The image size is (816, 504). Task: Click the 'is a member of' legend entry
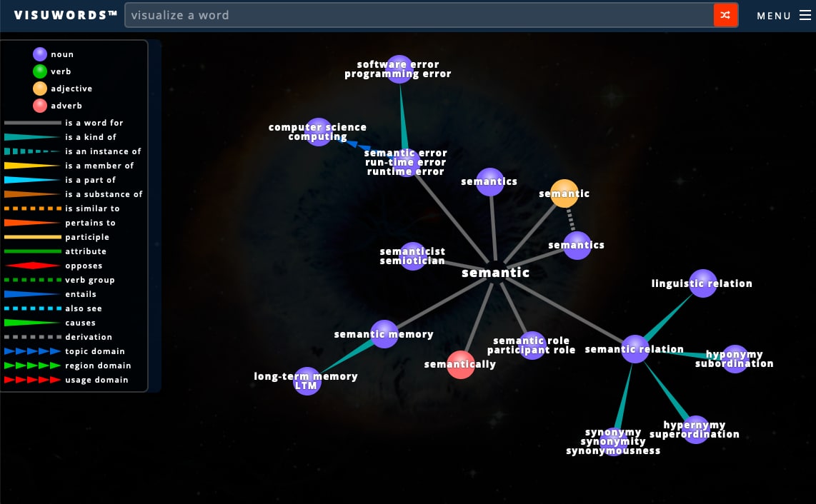tap(69, 166)
